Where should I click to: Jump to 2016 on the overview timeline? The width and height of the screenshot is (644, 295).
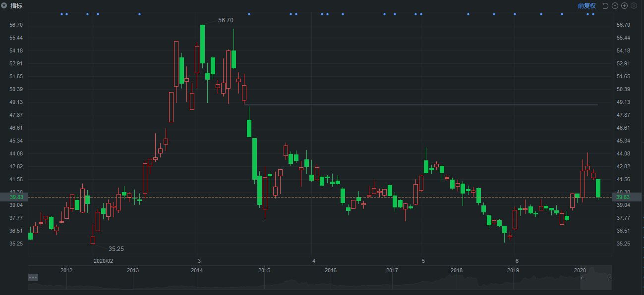tap(331, 270)
